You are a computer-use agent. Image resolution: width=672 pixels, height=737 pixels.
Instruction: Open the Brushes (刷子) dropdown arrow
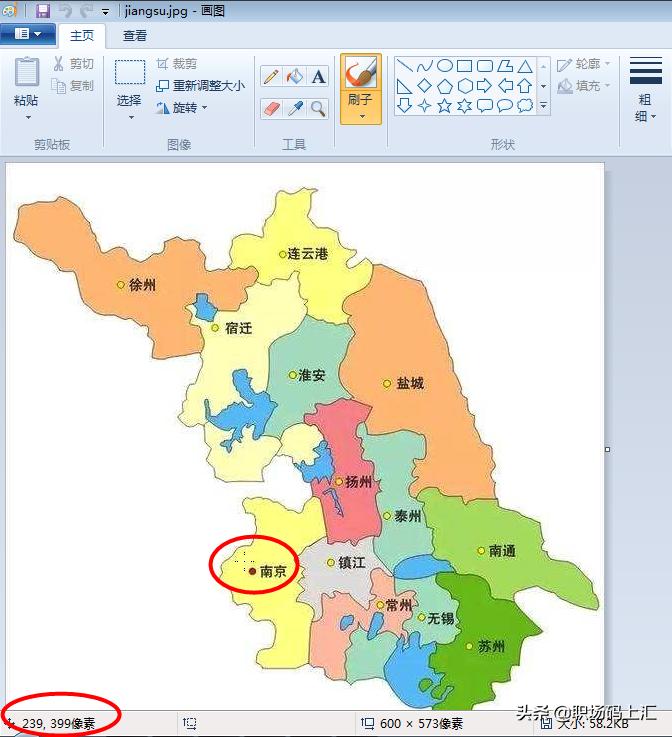pos(362,116)
